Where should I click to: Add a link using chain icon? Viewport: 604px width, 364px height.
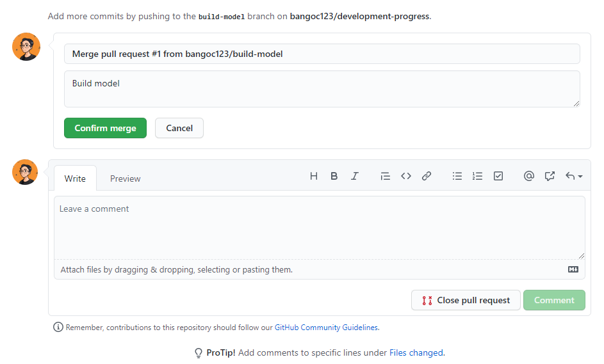click(x=427, y=176)
